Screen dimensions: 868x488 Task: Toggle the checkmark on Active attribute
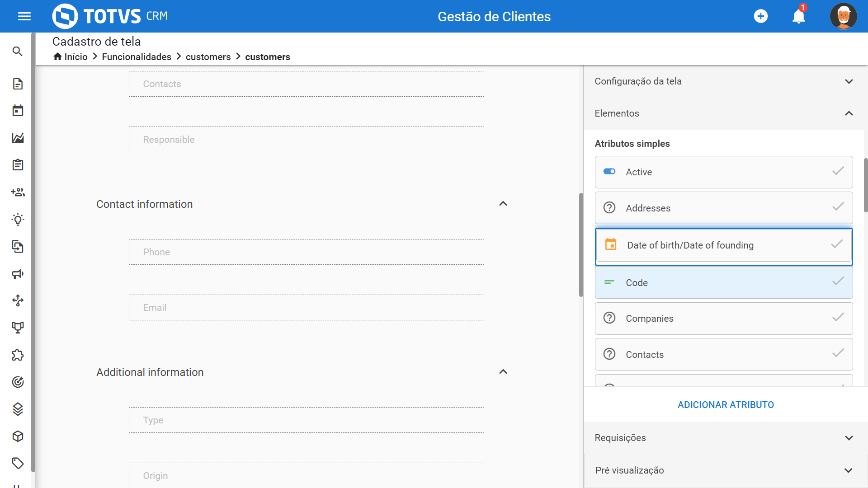click(x=838, y=171)
